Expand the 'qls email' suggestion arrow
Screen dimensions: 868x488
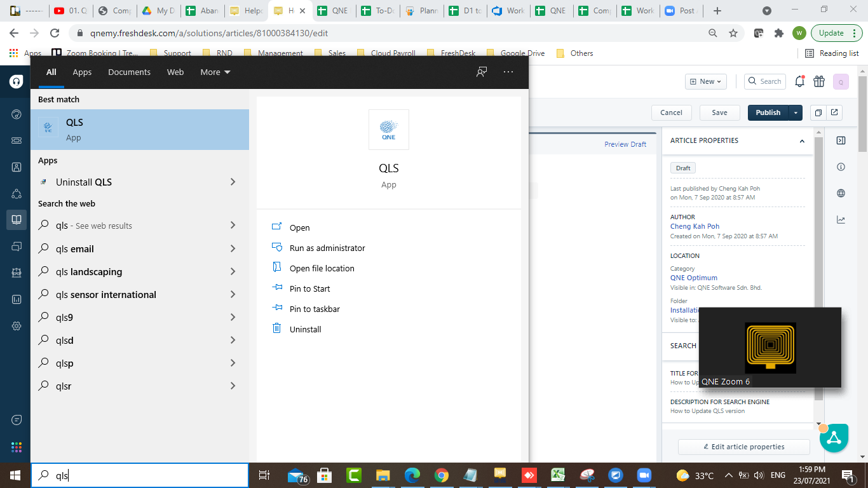pos(233,248)
